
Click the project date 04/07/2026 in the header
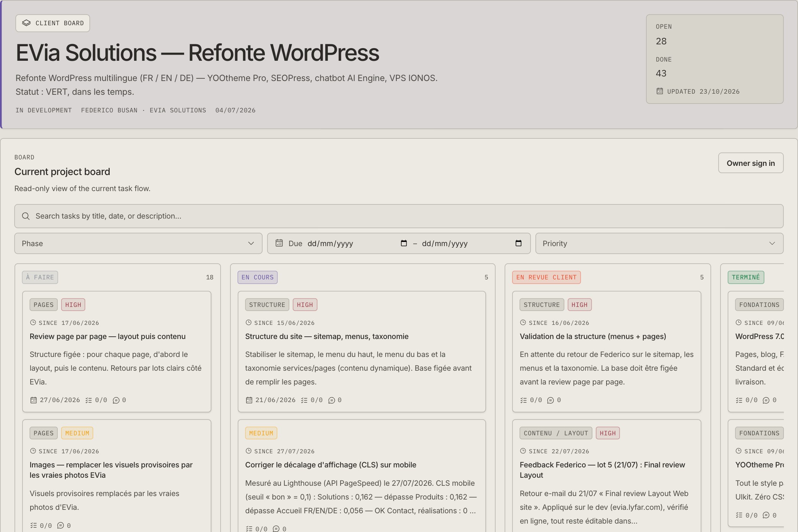235,110
